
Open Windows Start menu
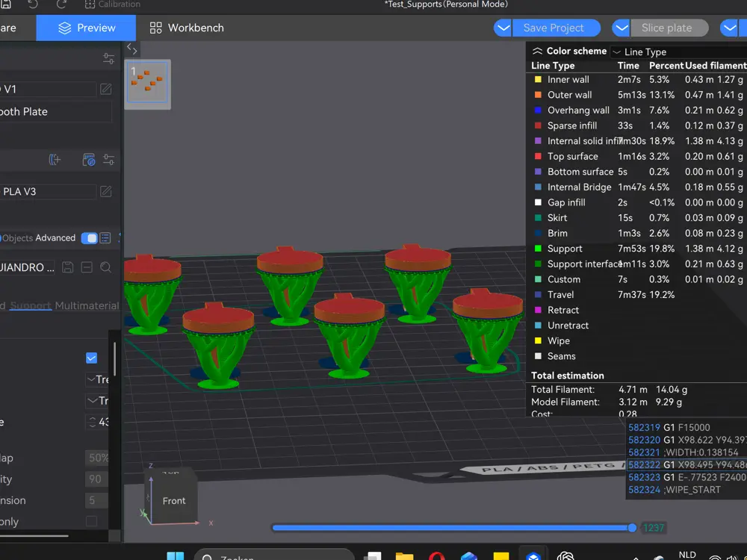coord(176,556)
